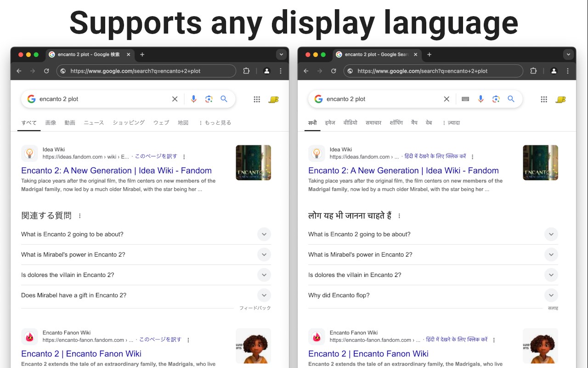Screen dimensions: 588x368
Task: Click search magnifier icon in right window
Action: click(511, 99)
